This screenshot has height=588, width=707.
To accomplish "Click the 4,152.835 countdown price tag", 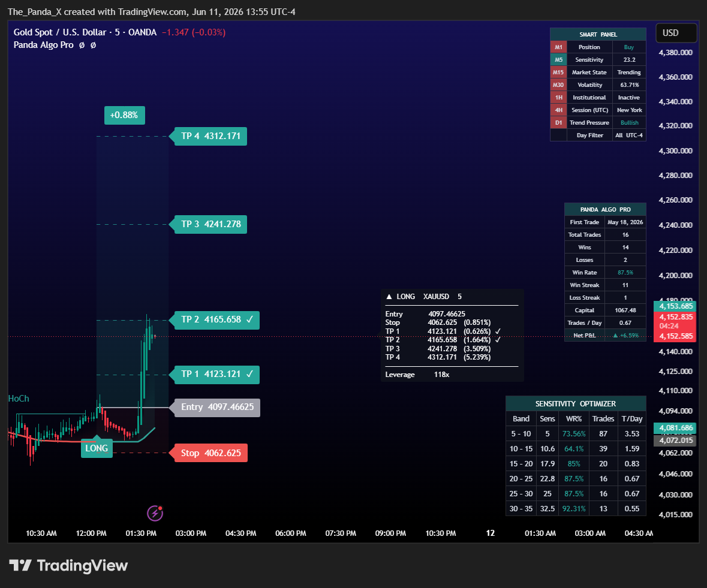I will pos(675,321).
